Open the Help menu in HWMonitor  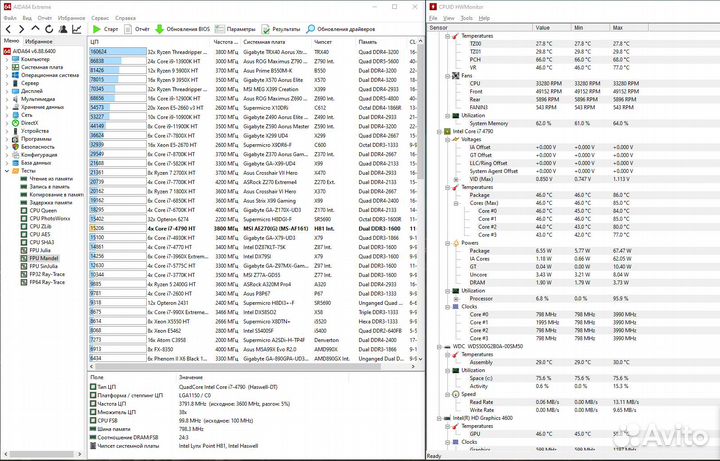coord(484,18)
